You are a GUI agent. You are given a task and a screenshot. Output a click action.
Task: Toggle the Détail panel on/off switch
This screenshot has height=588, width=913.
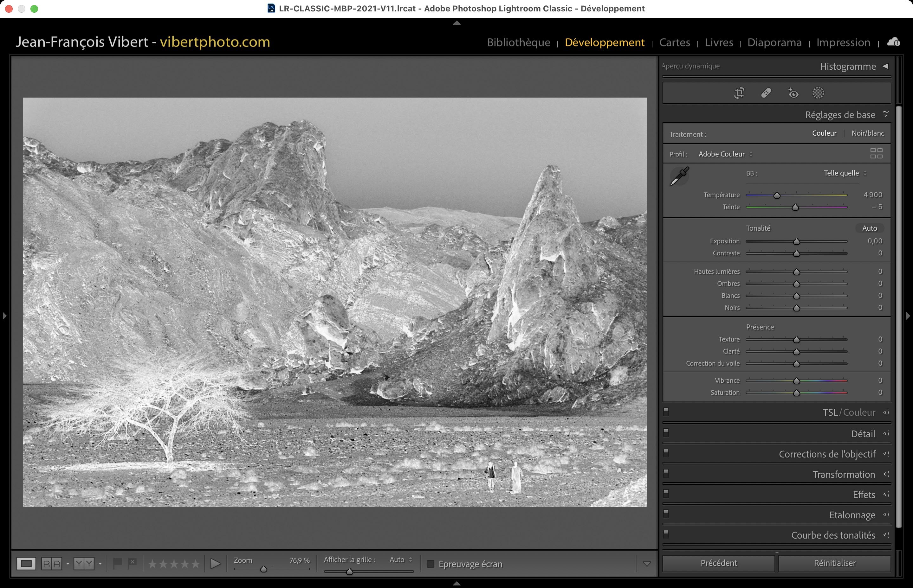coord(666,432)
